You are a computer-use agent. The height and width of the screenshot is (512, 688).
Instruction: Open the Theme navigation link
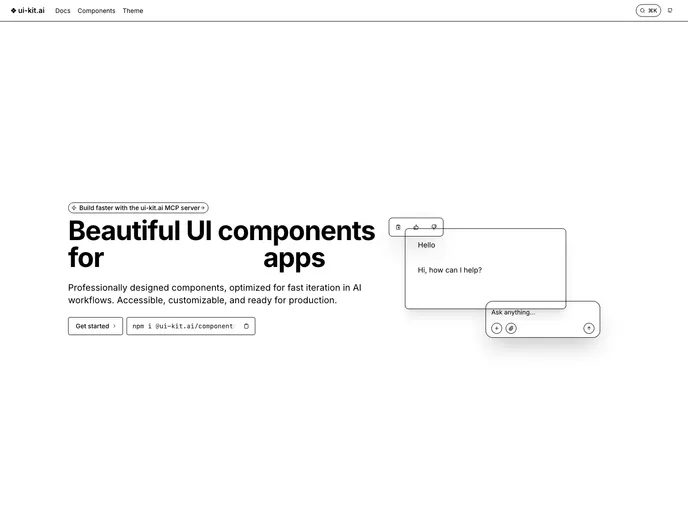pyautogui.click(x=133, y=11)
